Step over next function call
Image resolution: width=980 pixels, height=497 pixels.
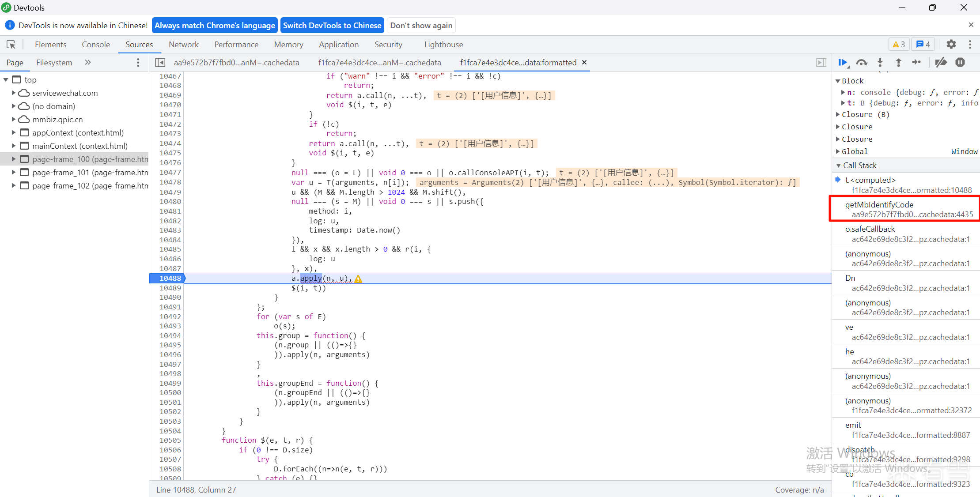click(x=861, y=63)
